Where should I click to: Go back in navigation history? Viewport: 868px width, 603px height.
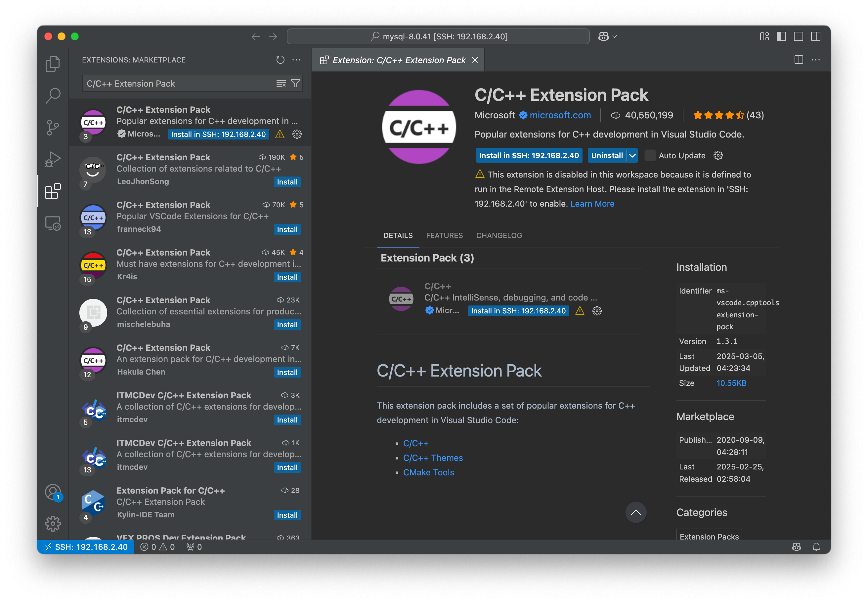(x=256, y=37)
